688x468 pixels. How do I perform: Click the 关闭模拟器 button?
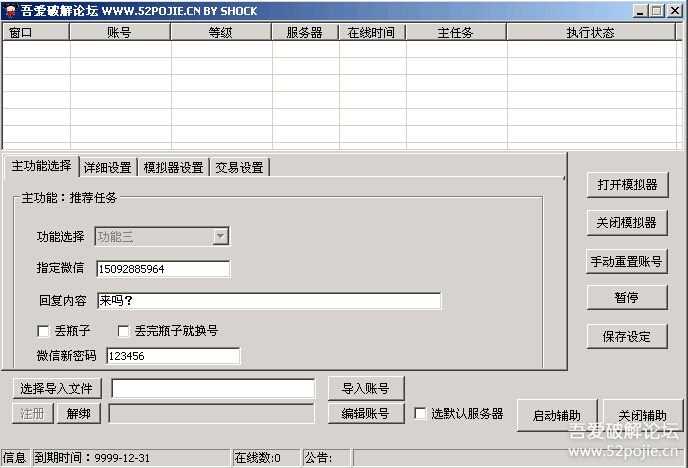(x=627, y=223)
